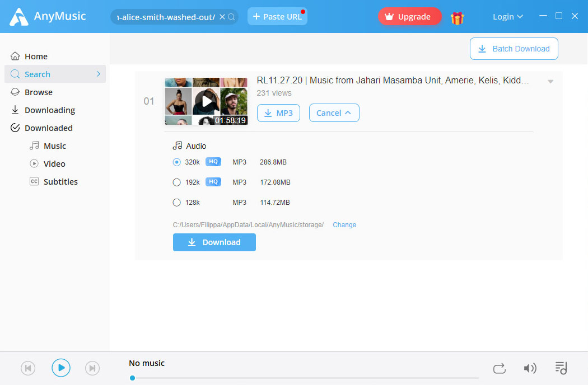
Task: Open the Downloading queue
Action: pyautogui.click(x=50, y=110)
